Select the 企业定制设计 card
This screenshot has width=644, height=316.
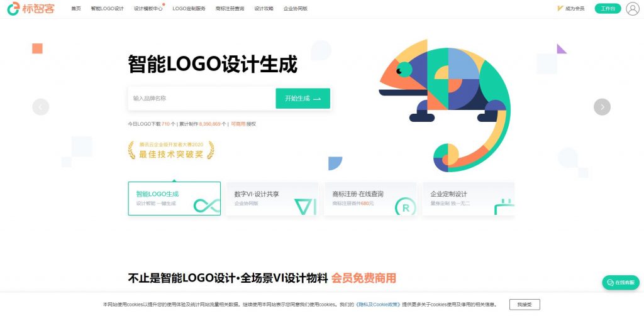468,199
